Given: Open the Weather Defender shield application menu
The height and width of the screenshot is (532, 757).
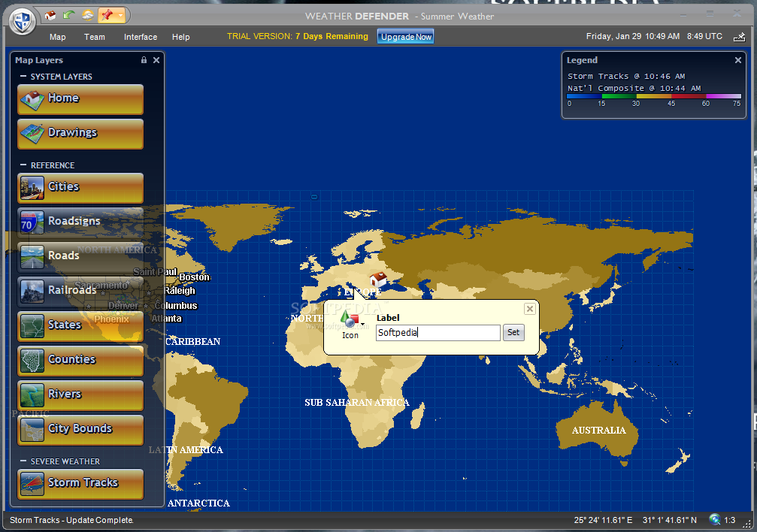Looking at the screenshot, I should 23,21.
